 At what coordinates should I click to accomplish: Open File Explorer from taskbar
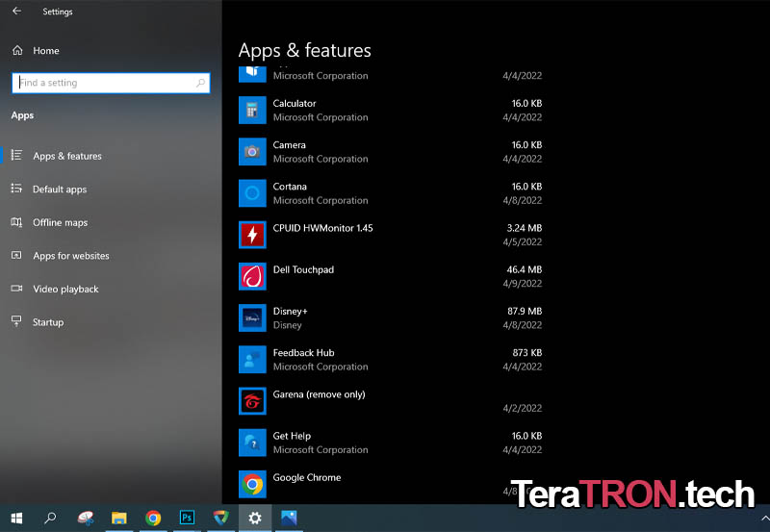tap(118, 518)
